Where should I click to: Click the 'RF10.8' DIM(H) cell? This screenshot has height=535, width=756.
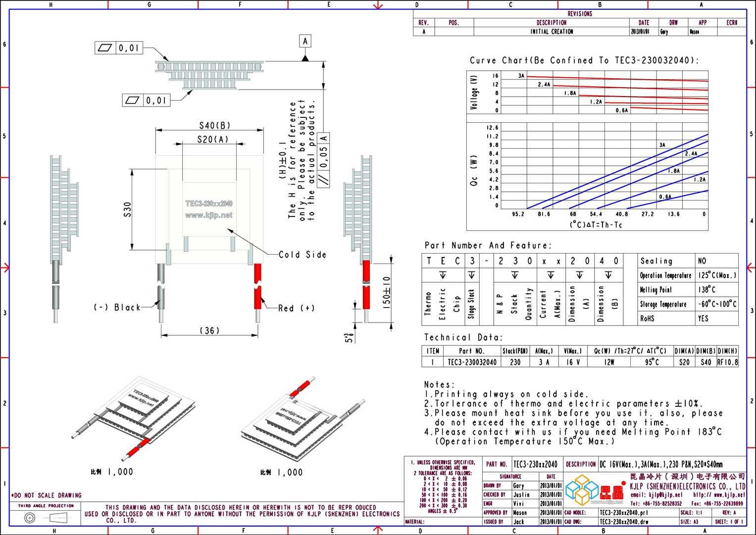(x=727, y=362)
